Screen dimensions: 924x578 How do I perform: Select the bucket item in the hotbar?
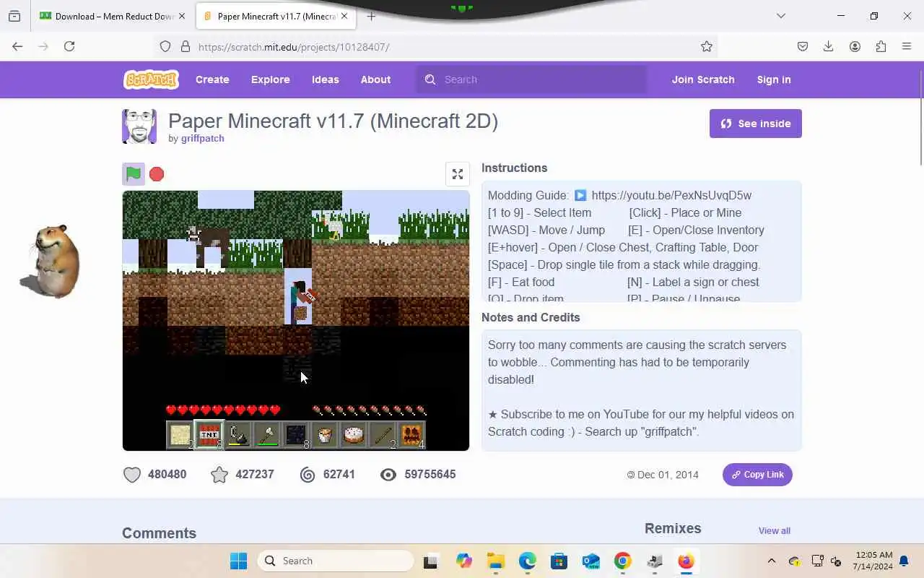point(325,435)
